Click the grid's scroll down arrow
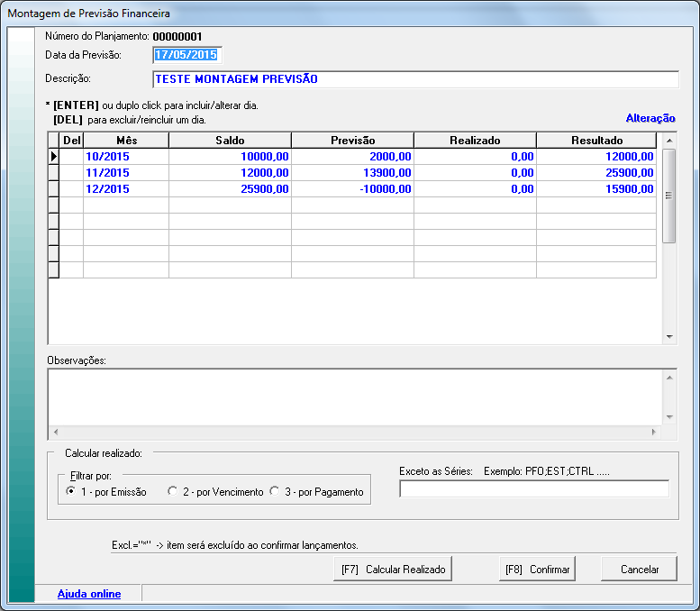 pyautogui.click(x=669, y=336)
